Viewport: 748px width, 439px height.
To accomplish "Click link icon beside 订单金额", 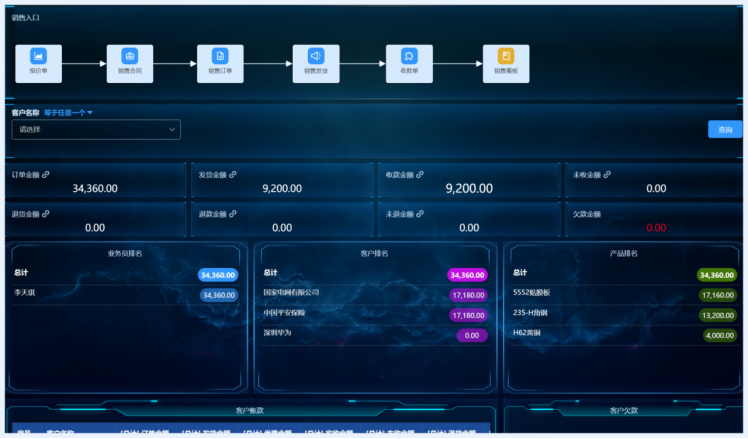I will click(46, 174).
